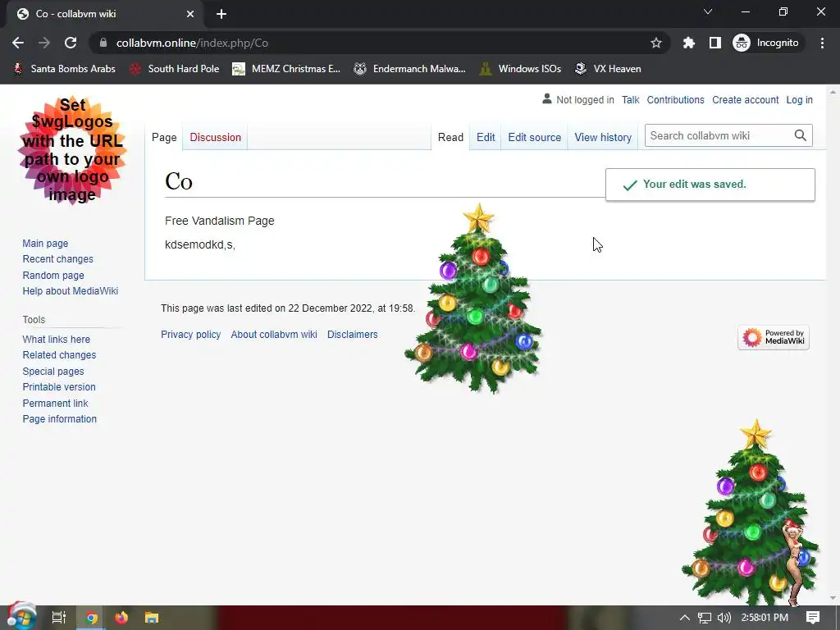840x630 pixels.
Task: Click the taskbar clock 2:58:01 PM
Action: tap(765, 618)
